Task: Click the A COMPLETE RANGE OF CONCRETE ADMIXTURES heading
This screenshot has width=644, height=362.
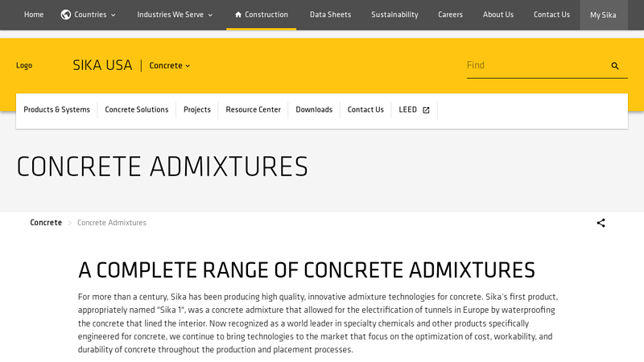Action: point(307,270)
